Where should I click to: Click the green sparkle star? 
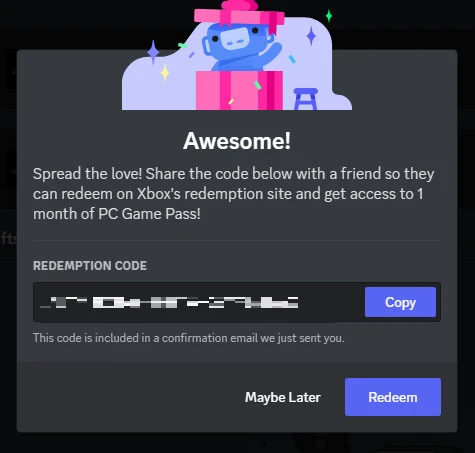[x=329, y=16]
